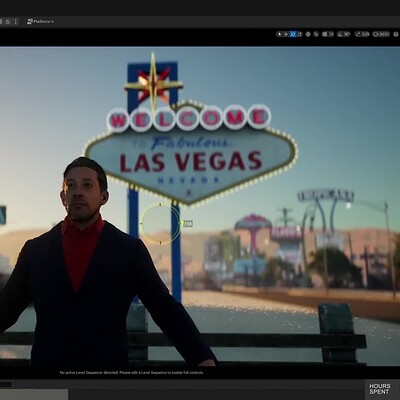400x400 pixels.
Task: Toggle grid snapping in viewport toolbar
Action: point(325,34)
